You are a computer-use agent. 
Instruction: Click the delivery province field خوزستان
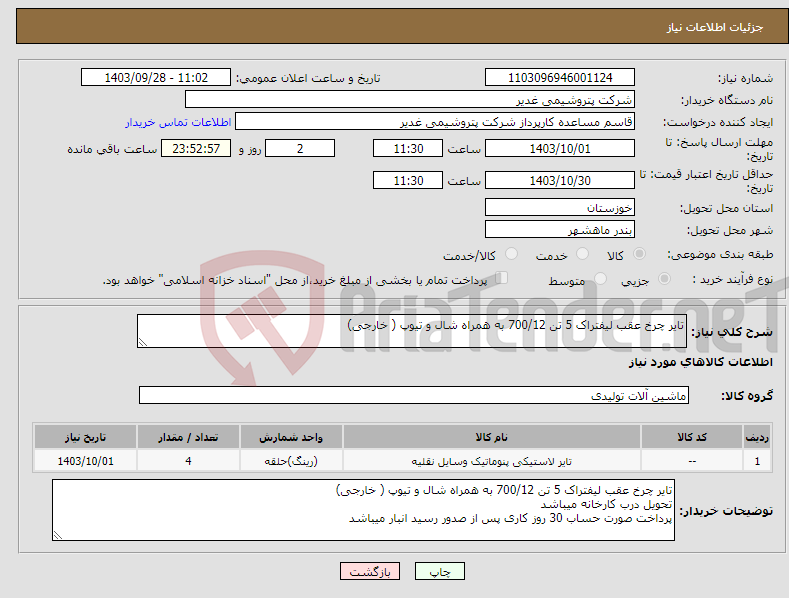(560, 207)
